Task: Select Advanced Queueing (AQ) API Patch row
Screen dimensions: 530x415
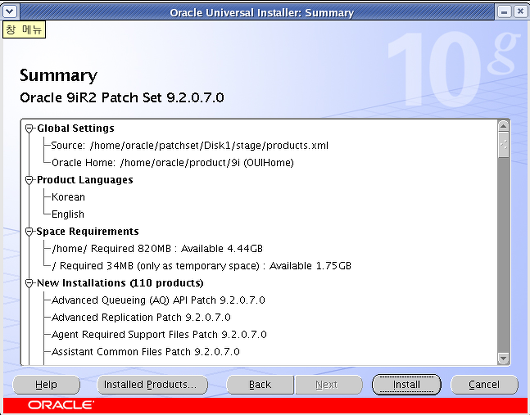Action: pyautogui.click(x=158, y=300)
